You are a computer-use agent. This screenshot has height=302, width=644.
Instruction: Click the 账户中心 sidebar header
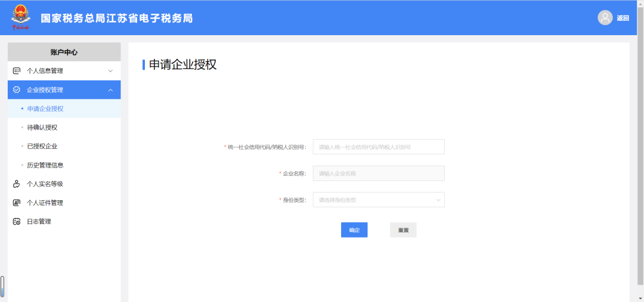point(64,52)
